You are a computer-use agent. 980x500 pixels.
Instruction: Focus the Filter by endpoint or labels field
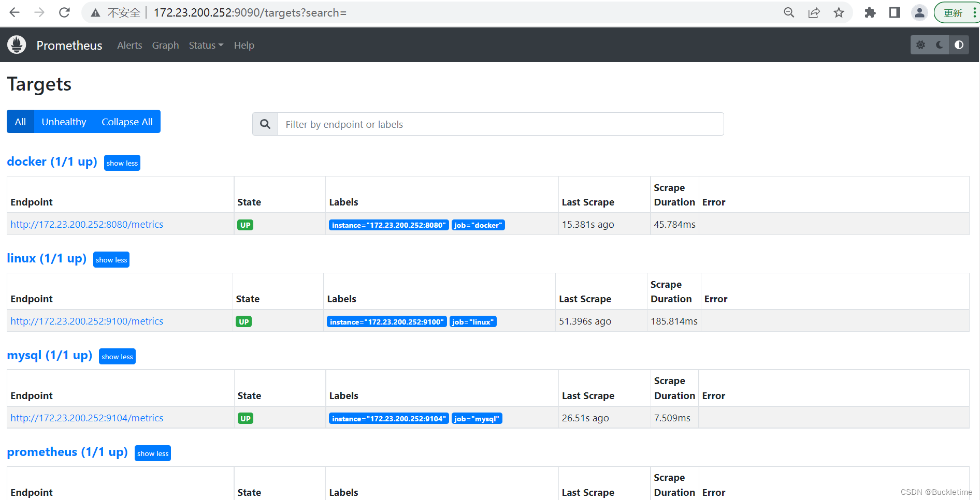click(500, 124)
